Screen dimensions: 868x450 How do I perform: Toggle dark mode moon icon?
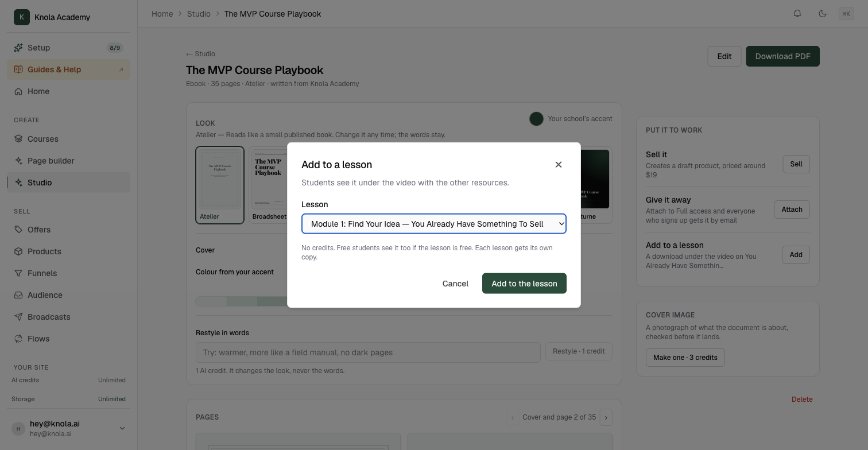823,14
